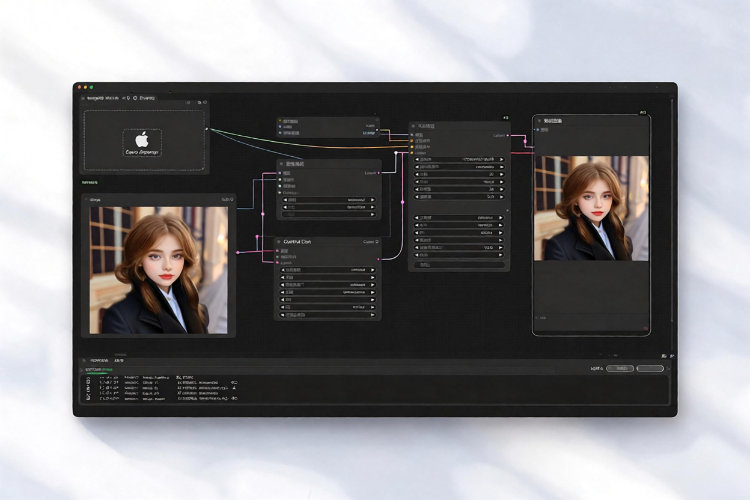Collapse the "Cperful Con" node via its title dot

pos(279,242)
